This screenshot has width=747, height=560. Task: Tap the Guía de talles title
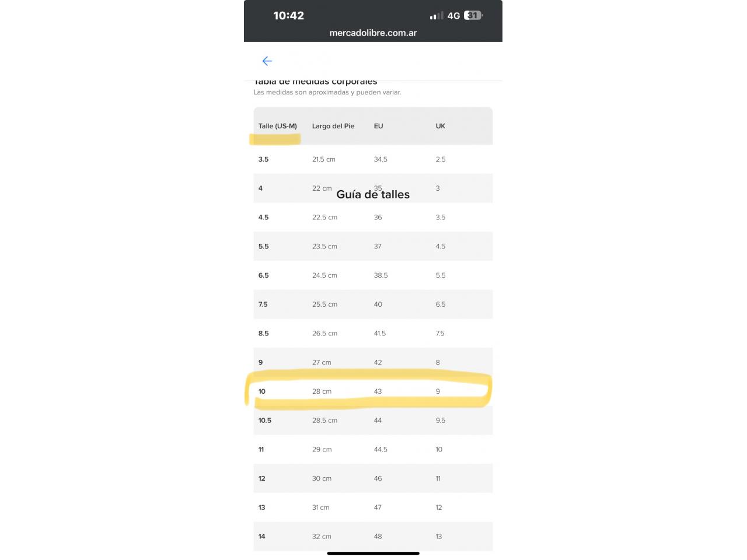pos(373,195)
